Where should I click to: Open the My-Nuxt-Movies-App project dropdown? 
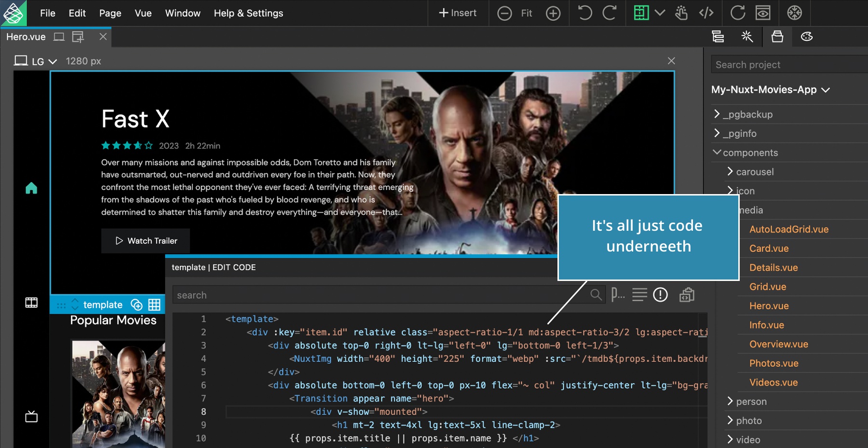[x=771, y=90]
